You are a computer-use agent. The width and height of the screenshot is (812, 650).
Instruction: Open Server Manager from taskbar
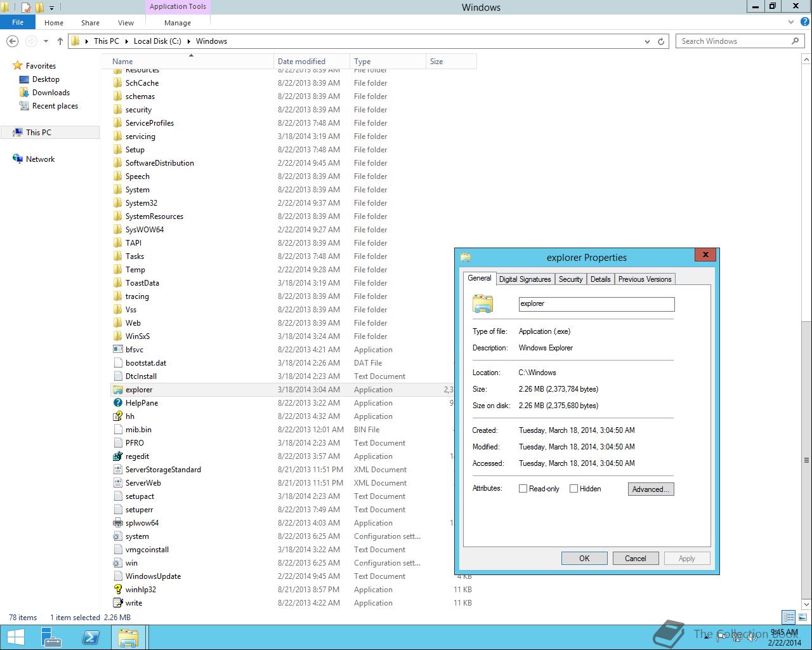click(51, 637)
